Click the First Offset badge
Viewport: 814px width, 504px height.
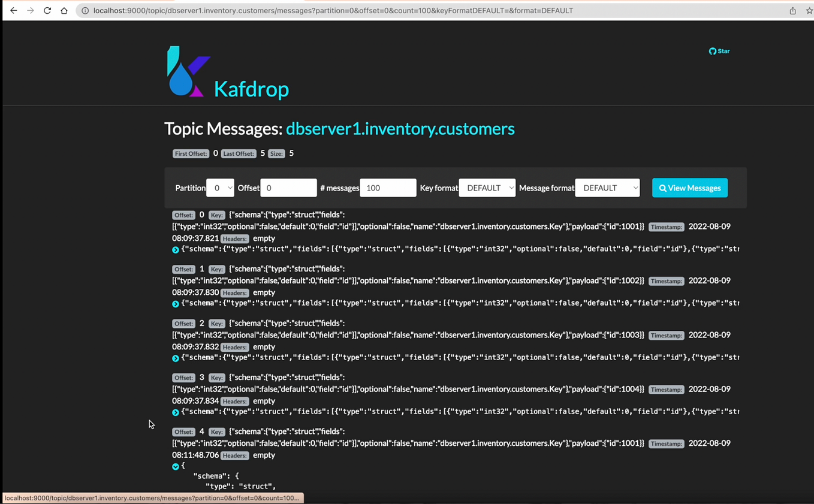190,153
